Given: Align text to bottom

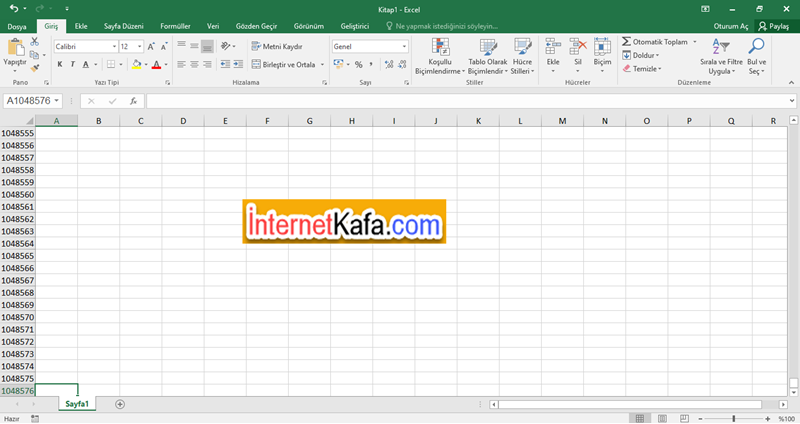Looking at the screenshot, I should [x=207, y=46].
